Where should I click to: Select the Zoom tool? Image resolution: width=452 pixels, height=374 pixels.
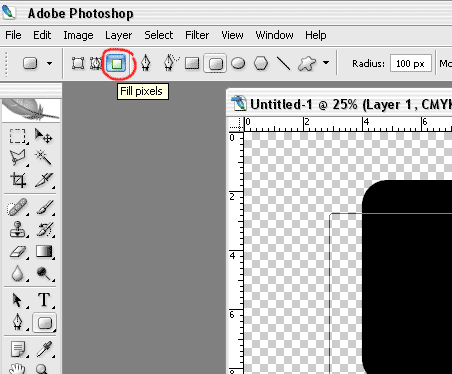click(x=43, y=369)
